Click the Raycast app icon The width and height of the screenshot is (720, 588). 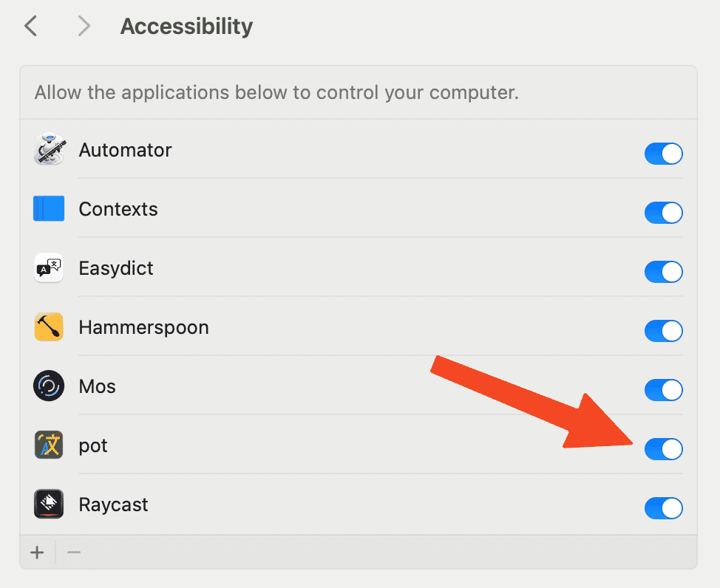coord(49,504)
